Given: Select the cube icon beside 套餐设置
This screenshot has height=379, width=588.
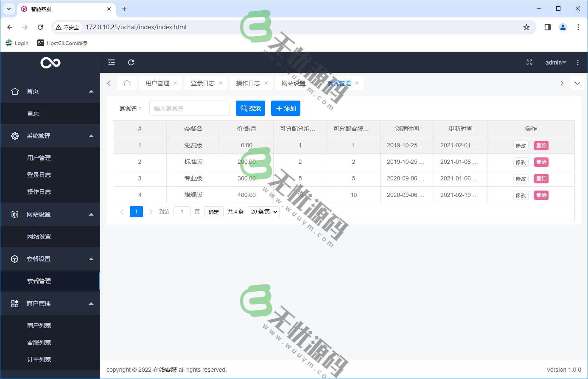Looking at the screenshot, I should pyautogui.click(x=14, y=258).
